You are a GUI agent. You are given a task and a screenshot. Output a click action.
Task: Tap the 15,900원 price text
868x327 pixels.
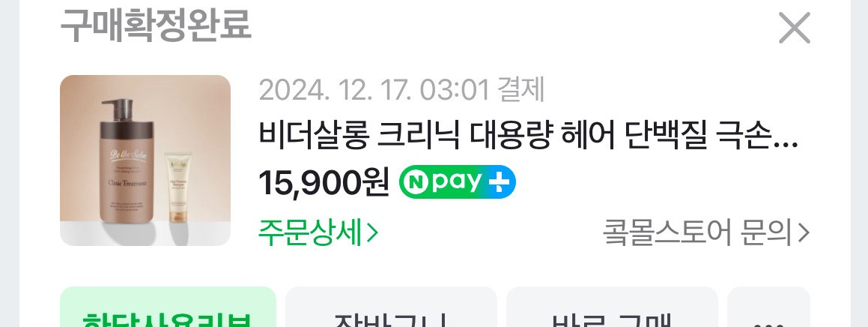(x=324, y=182)
